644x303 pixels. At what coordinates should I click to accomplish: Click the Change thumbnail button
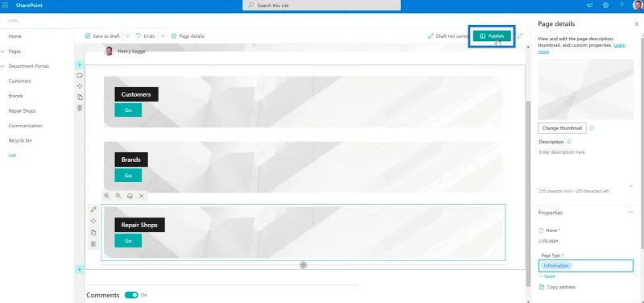pos(562,128)
